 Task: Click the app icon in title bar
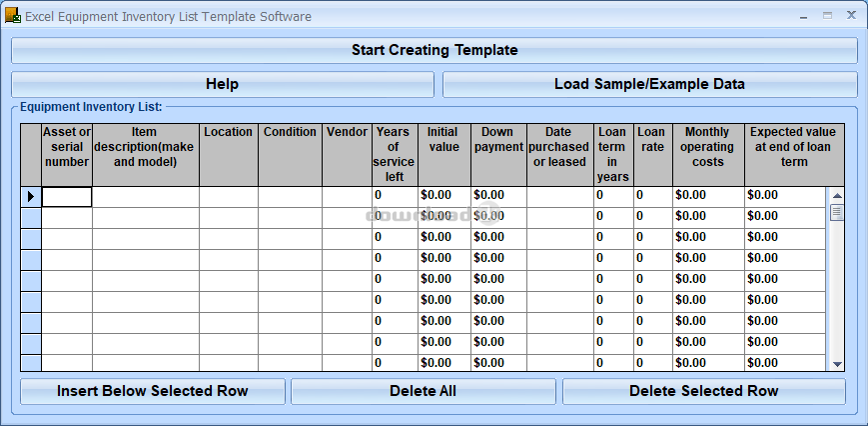click(x=13, y=16)
